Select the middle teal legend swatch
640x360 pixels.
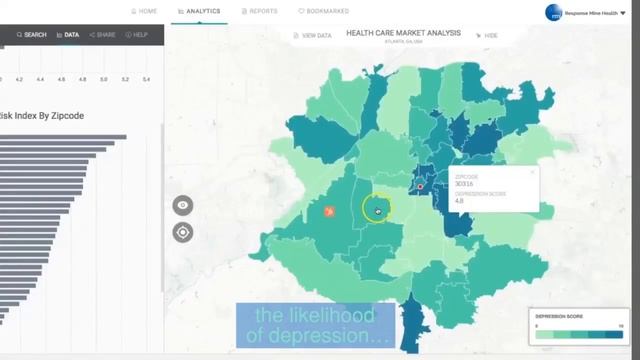(x=579, y=335)
